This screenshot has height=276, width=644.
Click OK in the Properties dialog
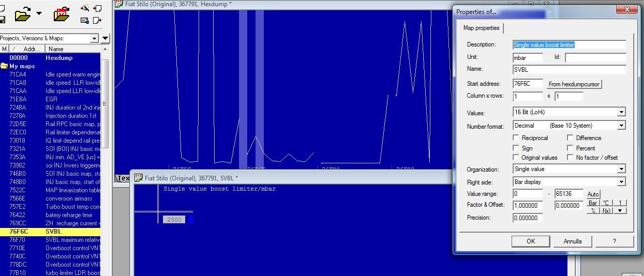coord(531,241)
